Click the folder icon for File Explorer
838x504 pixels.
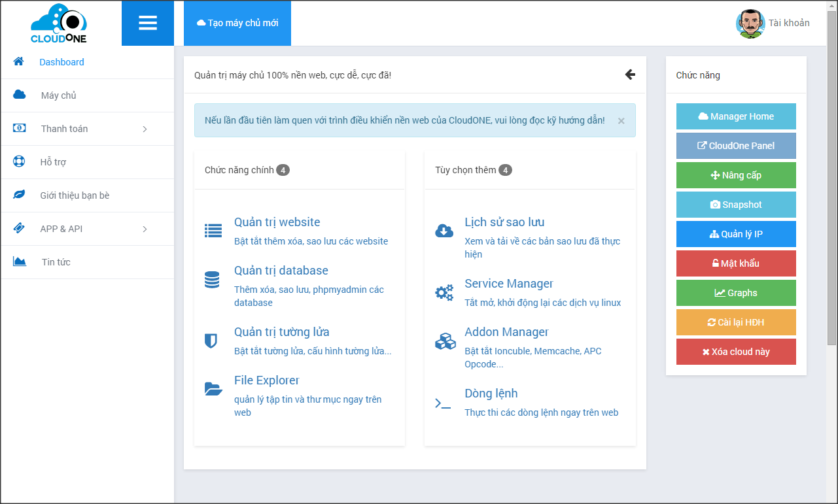coord(213,389)
